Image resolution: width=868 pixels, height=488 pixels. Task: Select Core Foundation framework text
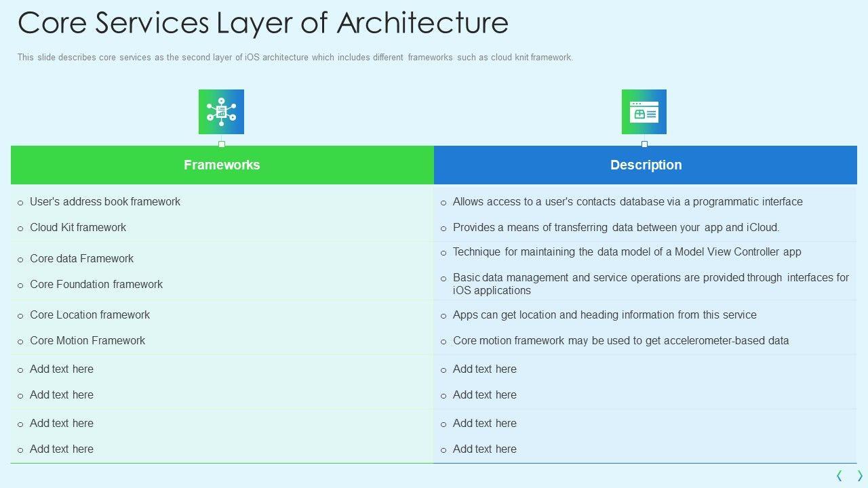click(x=96, y=285)
